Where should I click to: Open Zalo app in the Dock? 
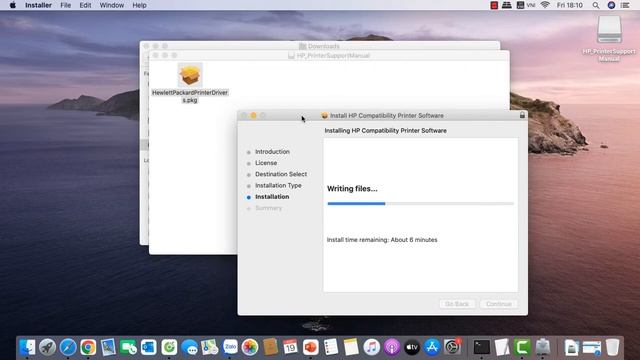(230, 347)
